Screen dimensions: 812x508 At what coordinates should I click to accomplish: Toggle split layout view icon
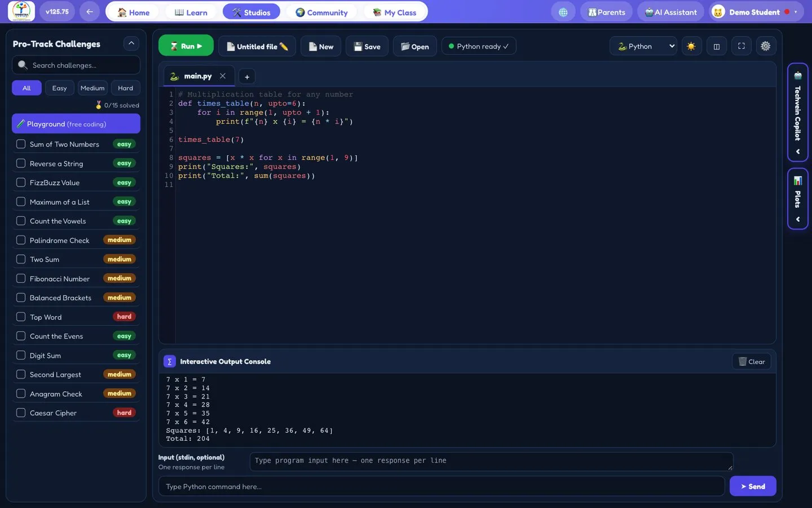coord(717,46)
